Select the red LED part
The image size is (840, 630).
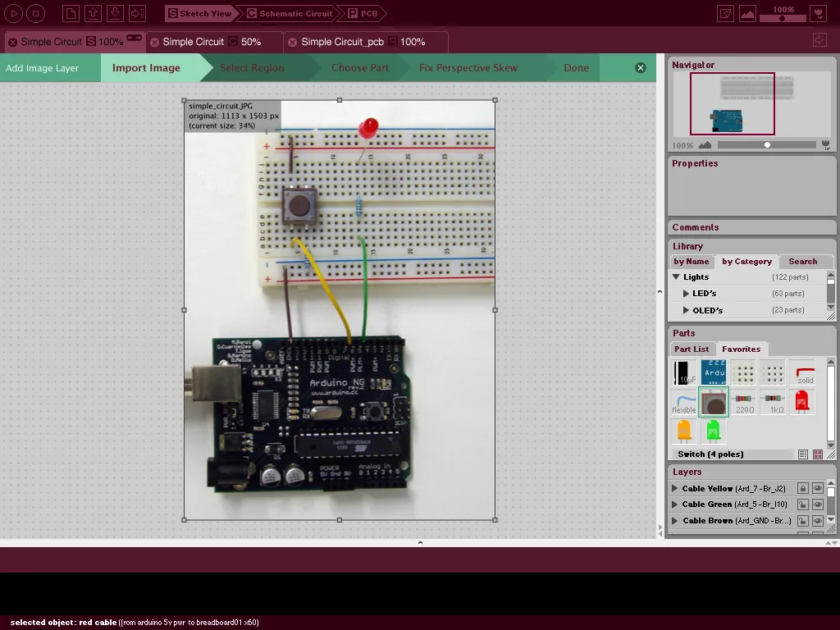802,402
